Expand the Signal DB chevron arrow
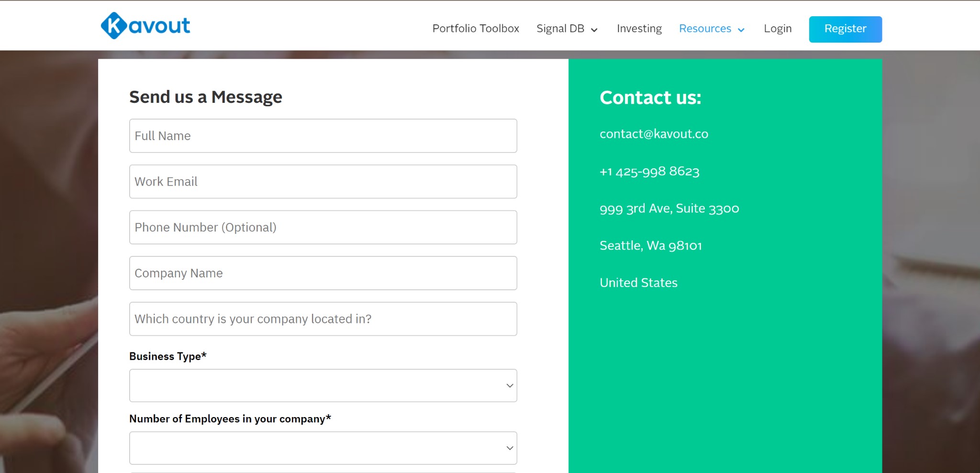The height and width of the screenshot is (473, 980). click(594, 30)
